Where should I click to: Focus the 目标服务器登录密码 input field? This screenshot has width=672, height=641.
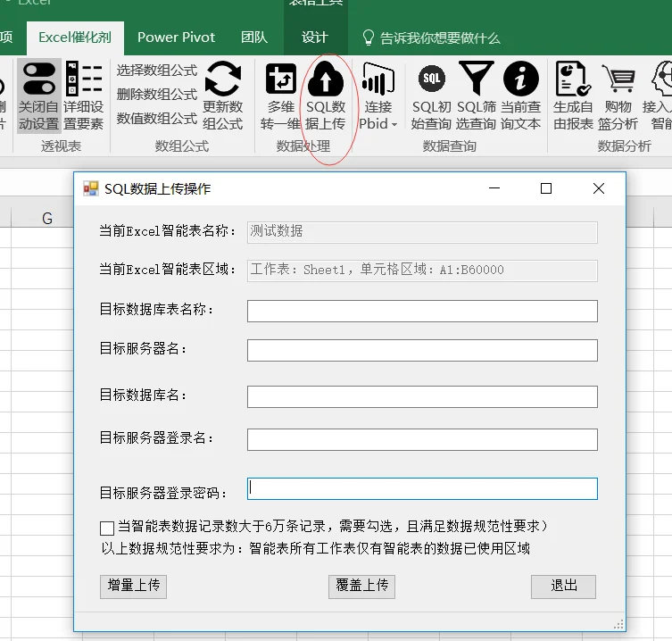[422, 489]
